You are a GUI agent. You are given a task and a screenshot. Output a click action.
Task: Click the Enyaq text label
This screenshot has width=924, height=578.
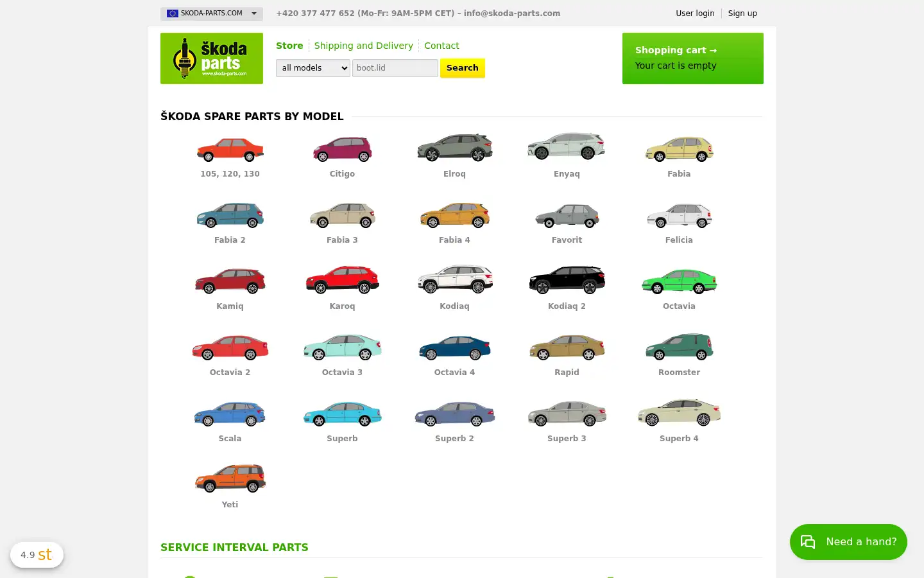pos(567,174)
